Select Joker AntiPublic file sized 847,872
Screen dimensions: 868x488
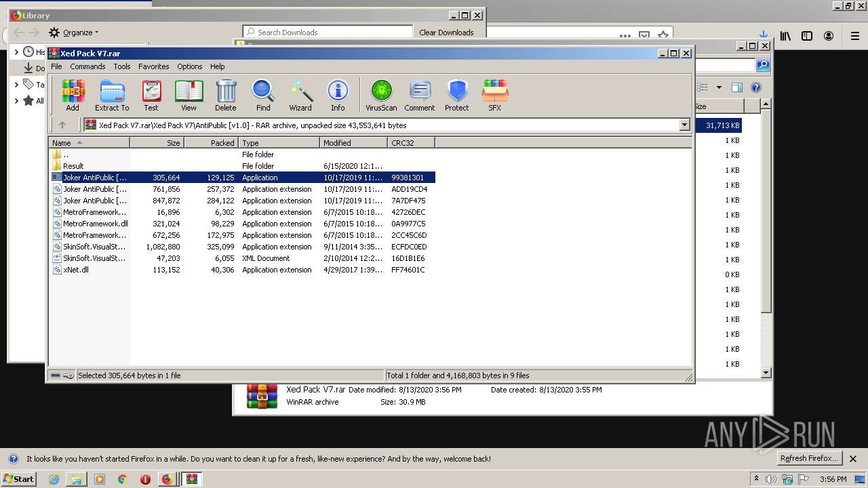(x=242, y=201)
